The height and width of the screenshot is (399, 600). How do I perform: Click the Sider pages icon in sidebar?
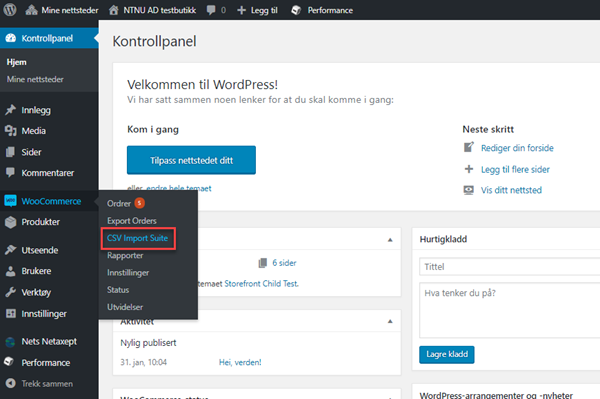10,152
